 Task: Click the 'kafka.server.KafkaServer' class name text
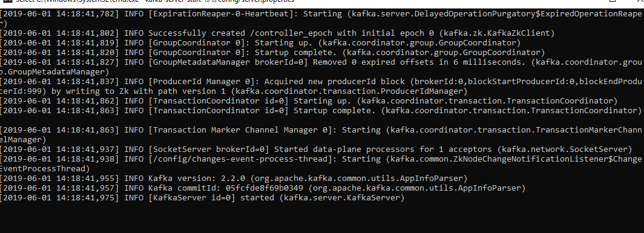342,198
